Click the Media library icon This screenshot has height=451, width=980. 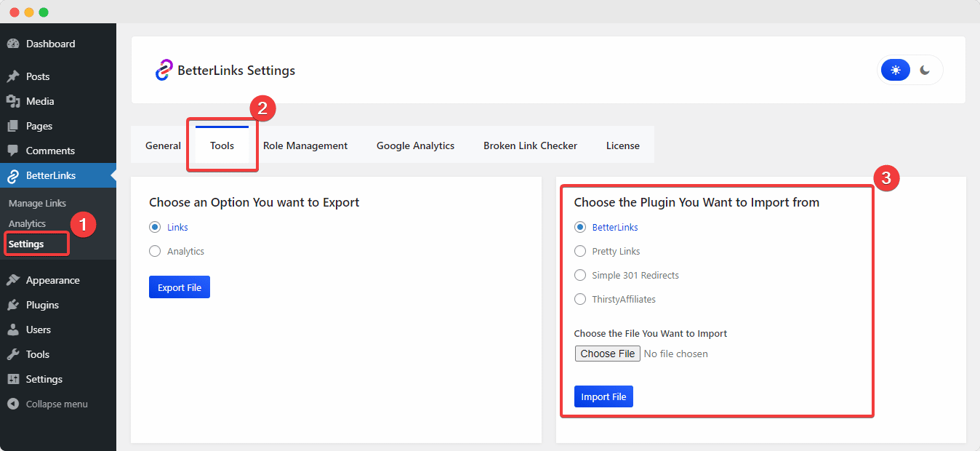pos(12,101)
